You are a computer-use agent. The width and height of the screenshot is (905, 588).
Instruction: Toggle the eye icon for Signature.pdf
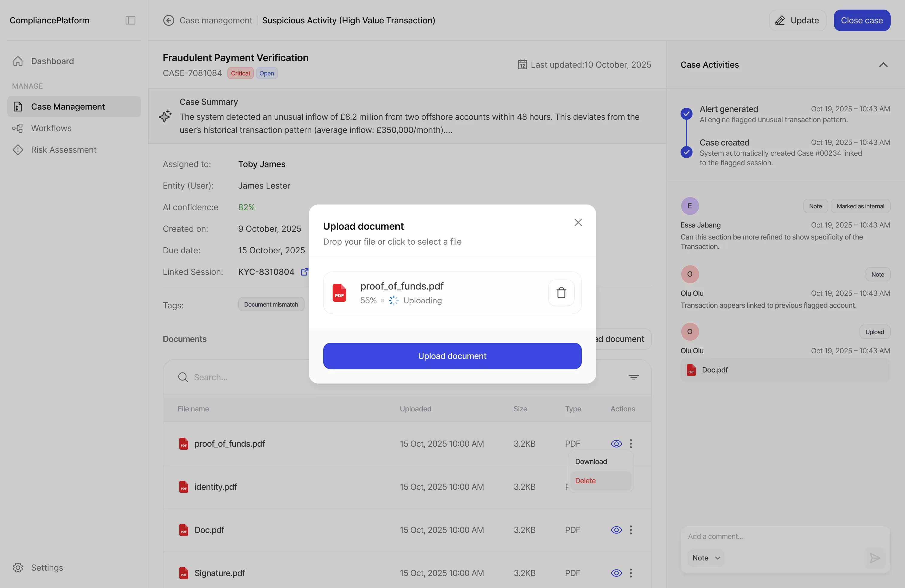coord(616,573)
